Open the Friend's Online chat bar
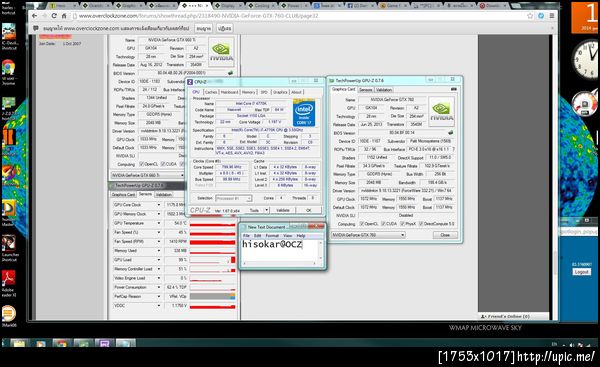 click(x=513, y=316)
